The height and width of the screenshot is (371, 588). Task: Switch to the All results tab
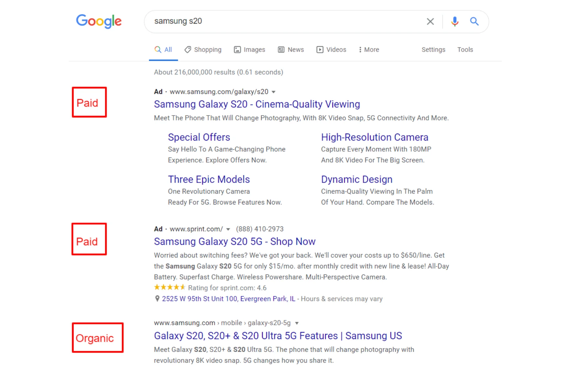(163, 49)
